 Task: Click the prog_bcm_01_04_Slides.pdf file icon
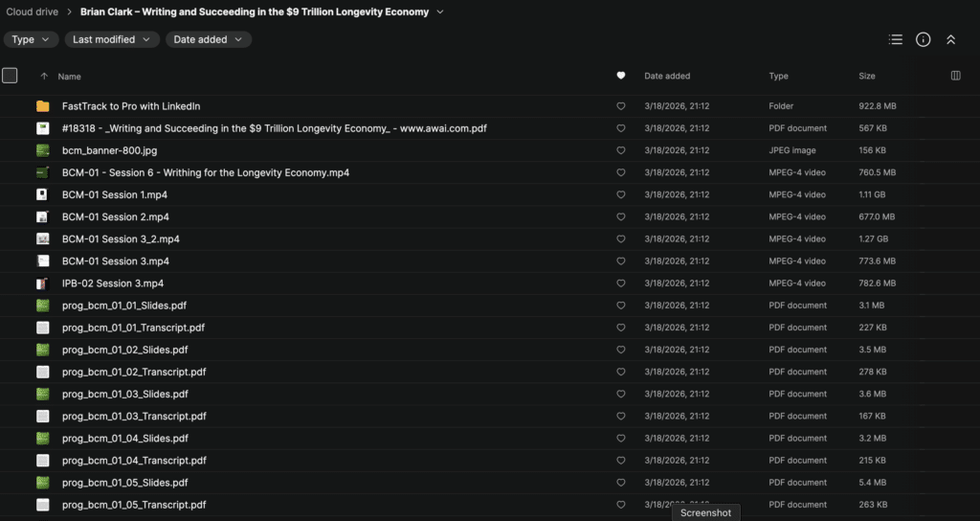[42, 439]
